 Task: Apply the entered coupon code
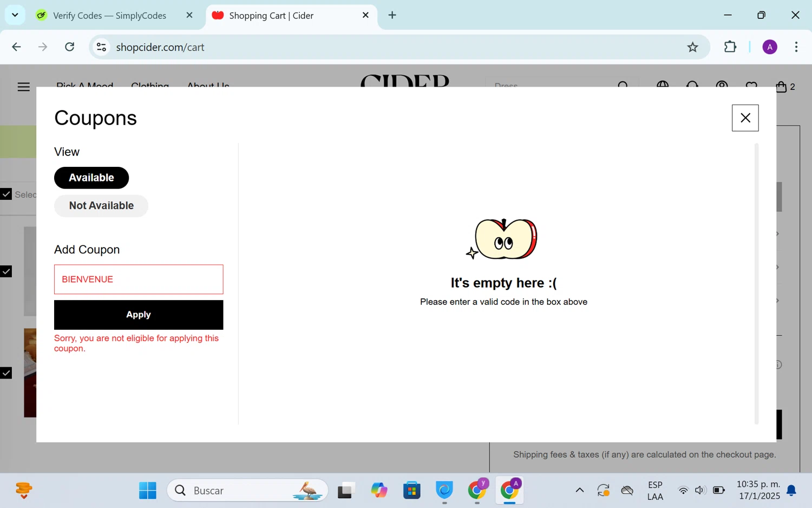tap(139, 315)
